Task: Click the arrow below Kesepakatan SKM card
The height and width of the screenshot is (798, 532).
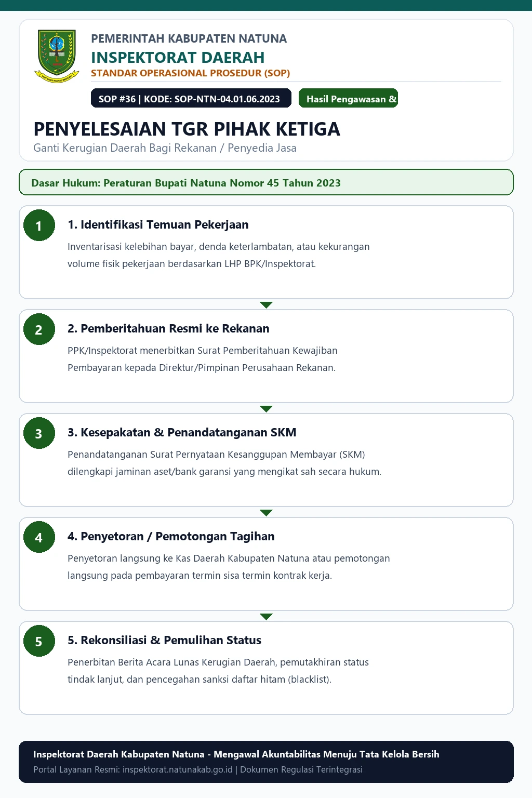Action: click(266, 513)
